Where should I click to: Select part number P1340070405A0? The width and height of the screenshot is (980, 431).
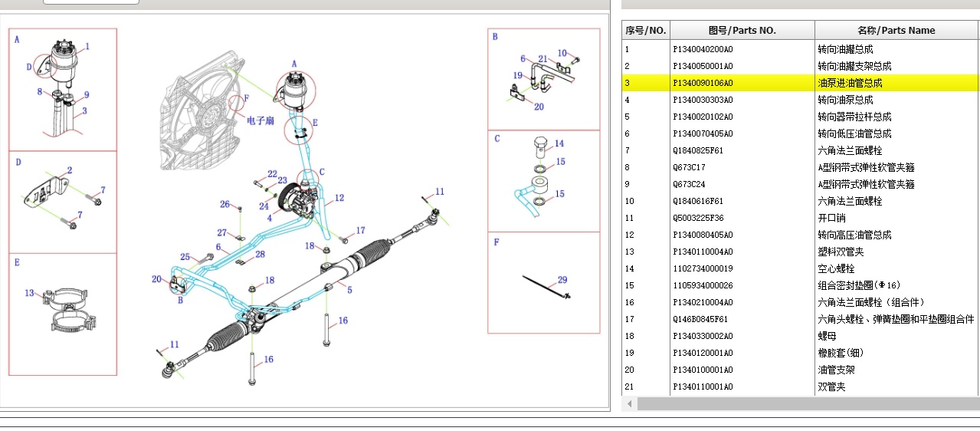click(x=703, y=133)
